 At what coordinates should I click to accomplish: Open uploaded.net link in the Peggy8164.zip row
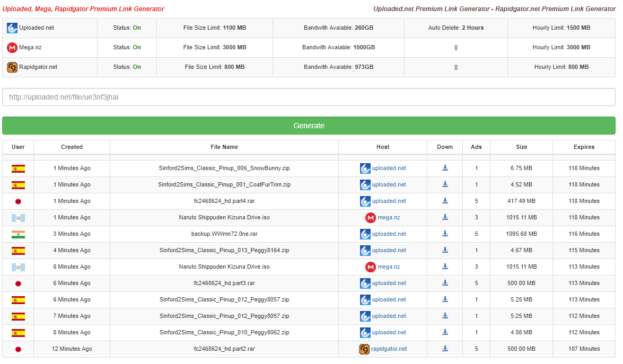(x=389, y=251)
